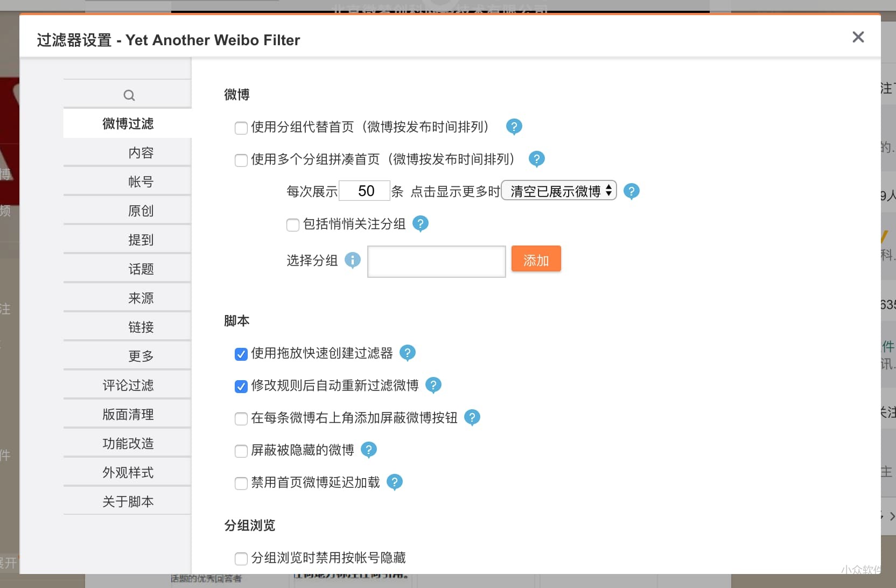Open the 外观样式 section
Screen dimensions: 896x588
(128, 472)
